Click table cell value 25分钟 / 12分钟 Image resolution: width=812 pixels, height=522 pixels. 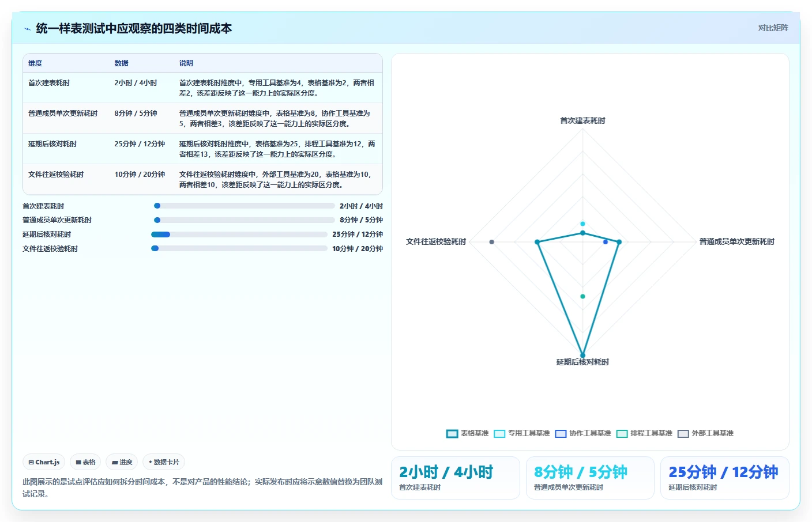coord(140,144)
